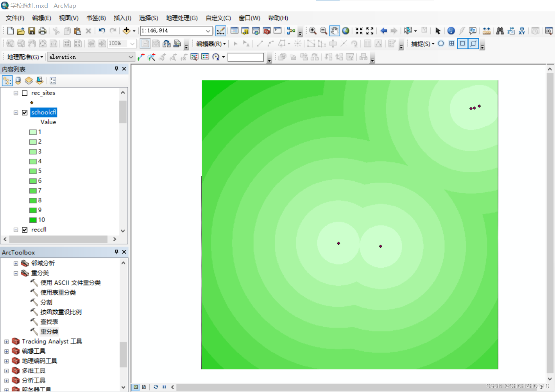Image resolution: width=555 pixels, height=392 pixels.
Task: Click the value 5 color swatch
Action: tap(33, 171)
